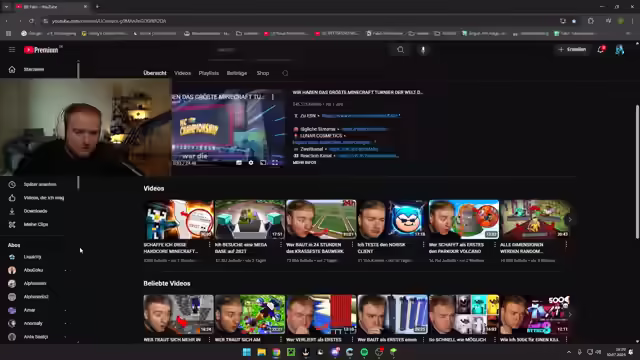Expand description with MEHR INFOS
The image size is (640, 360).
pos(304,162)
